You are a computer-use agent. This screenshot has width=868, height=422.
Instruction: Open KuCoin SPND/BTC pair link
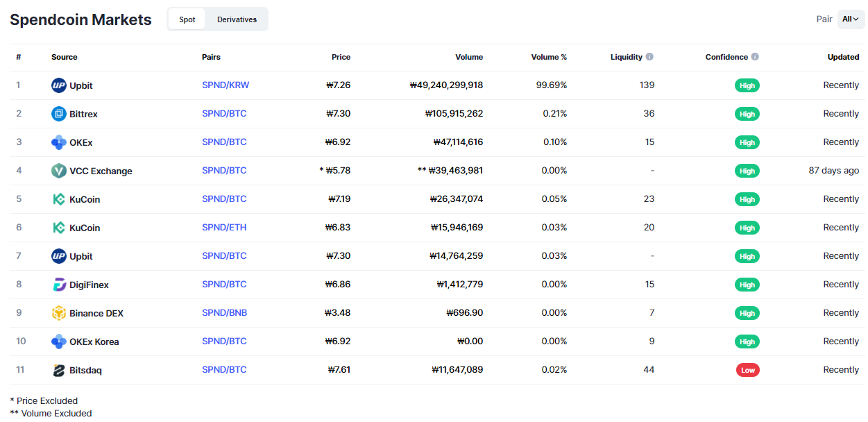click(224, 199)
